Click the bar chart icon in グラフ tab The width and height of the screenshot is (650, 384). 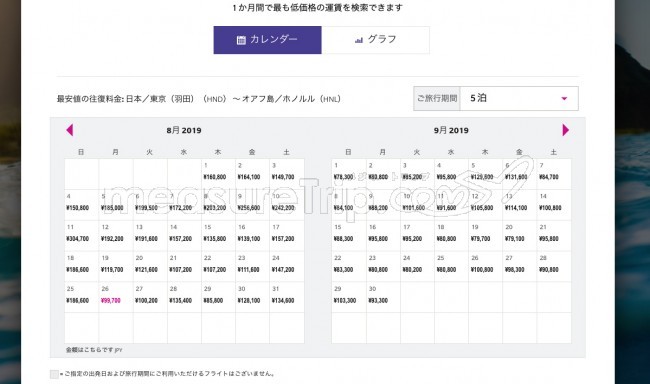[359, 40]
